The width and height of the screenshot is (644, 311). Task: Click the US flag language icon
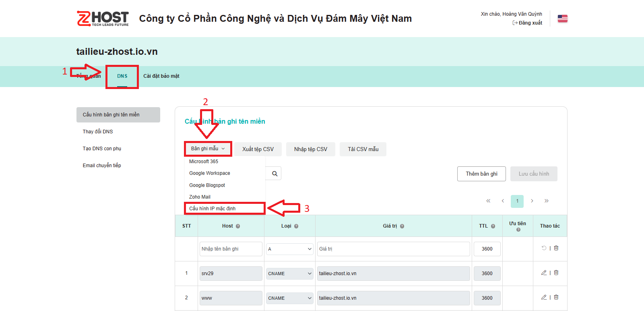(x=562, y=19)
